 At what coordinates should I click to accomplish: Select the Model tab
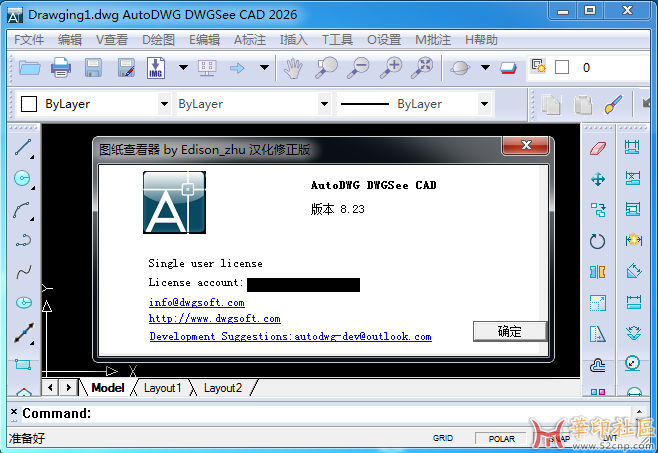tap(108, 388)
